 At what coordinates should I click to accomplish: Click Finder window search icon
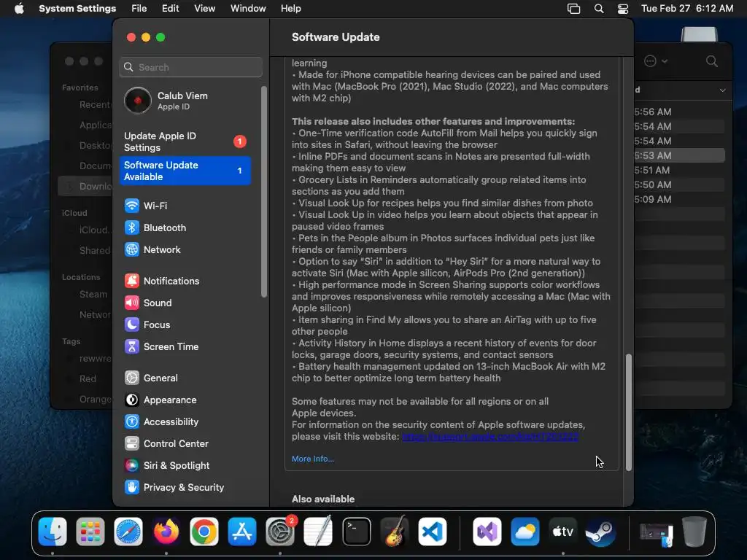712,61
